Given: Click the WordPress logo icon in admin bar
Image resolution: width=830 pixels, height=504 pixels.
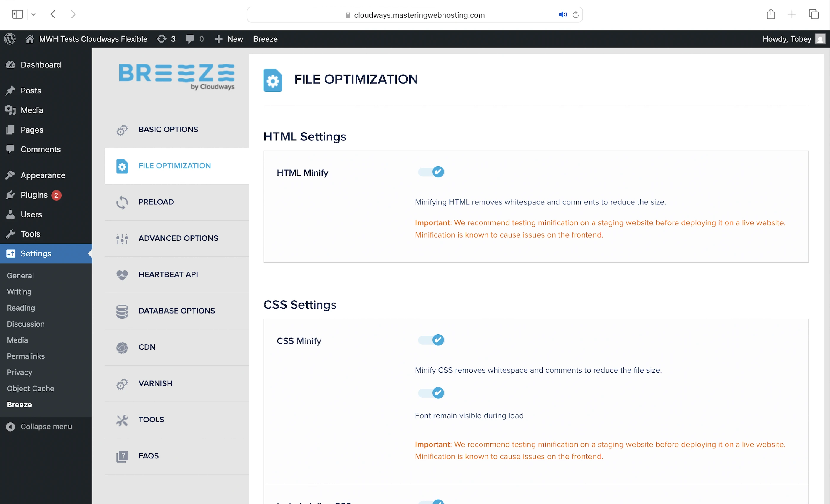Looking at the screenshot, I should [10, 39].
